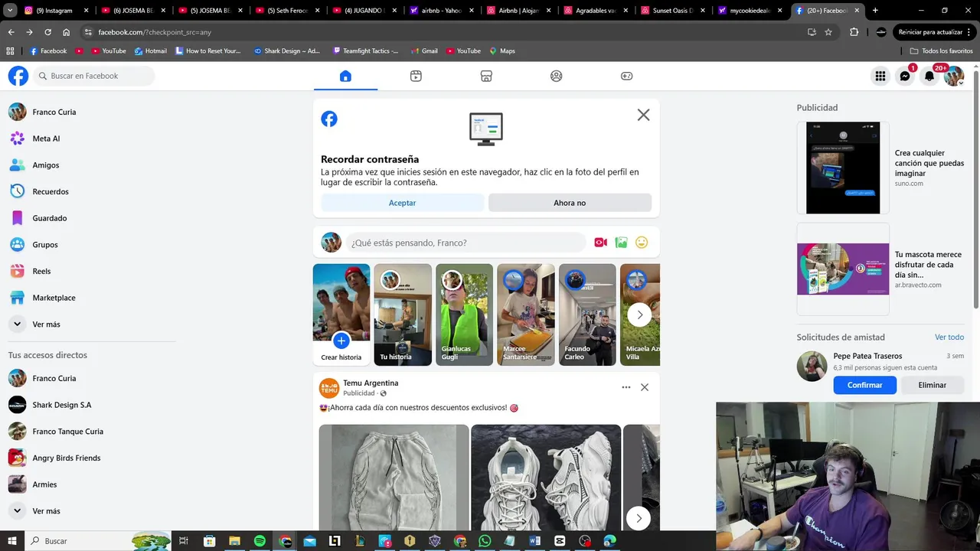Viewport: 980px width, 551px height.
Task: Open Gianlucas Gugli story
Action: pos(464,315)
